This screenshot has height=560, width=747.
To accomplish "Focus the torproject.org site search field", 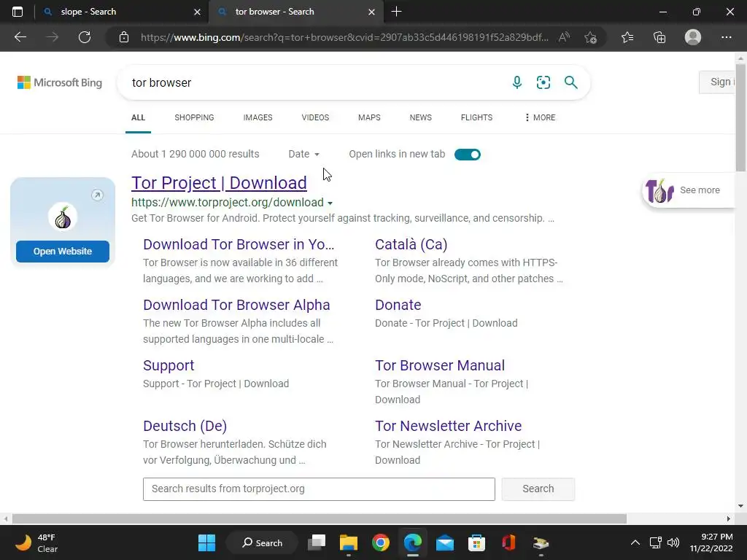I will click(x=319, y=489).
